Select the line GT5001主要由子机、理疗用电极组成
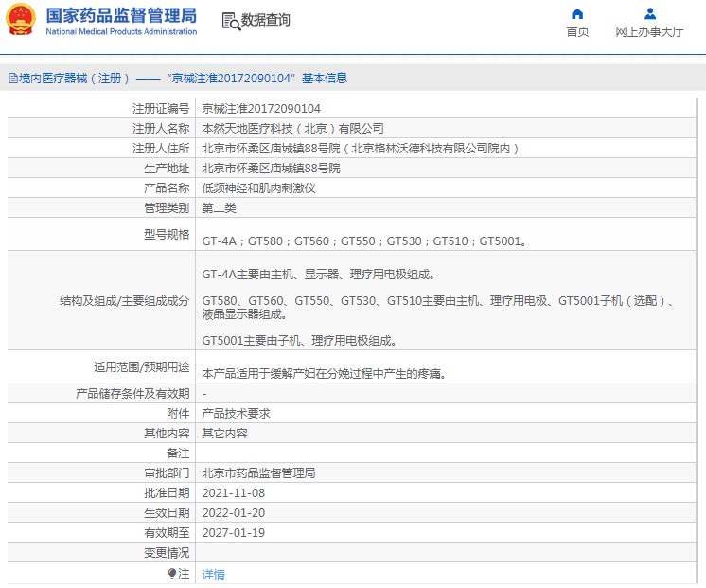 299,341
